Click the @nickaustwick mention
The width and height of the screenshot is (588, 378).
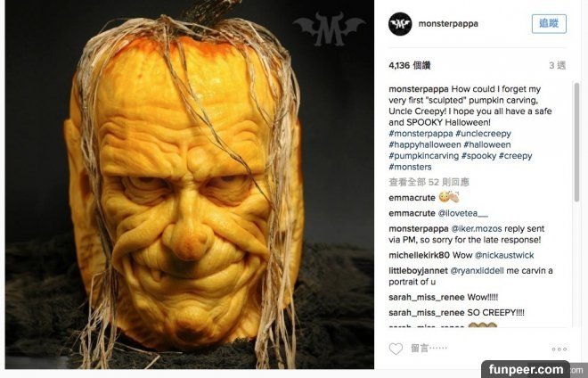tap(504, 255)
